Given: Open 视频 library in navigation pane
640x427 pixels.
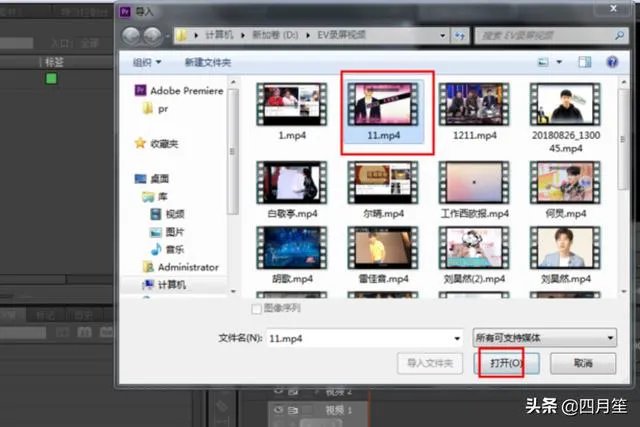Looking at the screenshot, I should click(167, 214).
